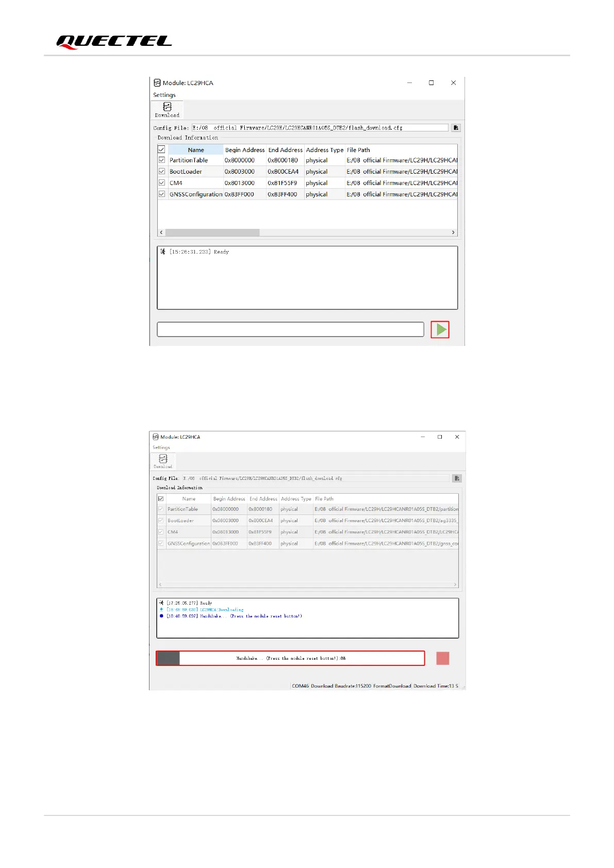
Task: Click 'FormatDownload' status bar entry
Action: coord(392,686)
